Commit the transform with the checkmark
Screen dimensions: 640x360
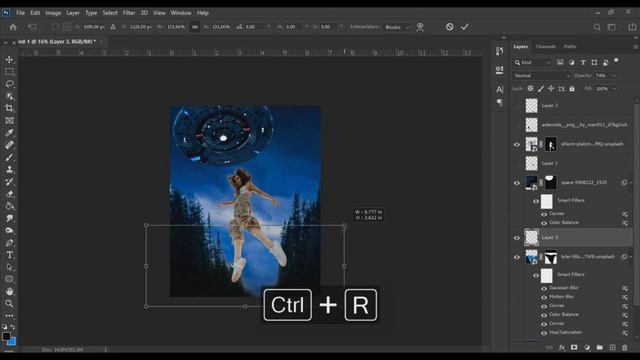[x=464, y=27]
